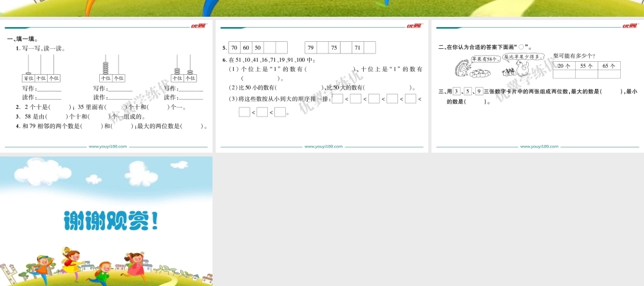The height and width of the screenshot is (286, 644).
Task: Click the www.youyi100.com link on first slide
Action: click(108, 147)
